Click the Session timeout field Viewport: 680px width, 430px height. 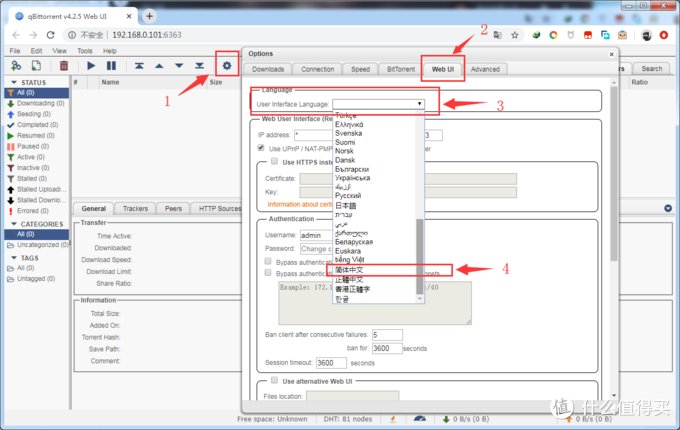(x=331, y=363)
